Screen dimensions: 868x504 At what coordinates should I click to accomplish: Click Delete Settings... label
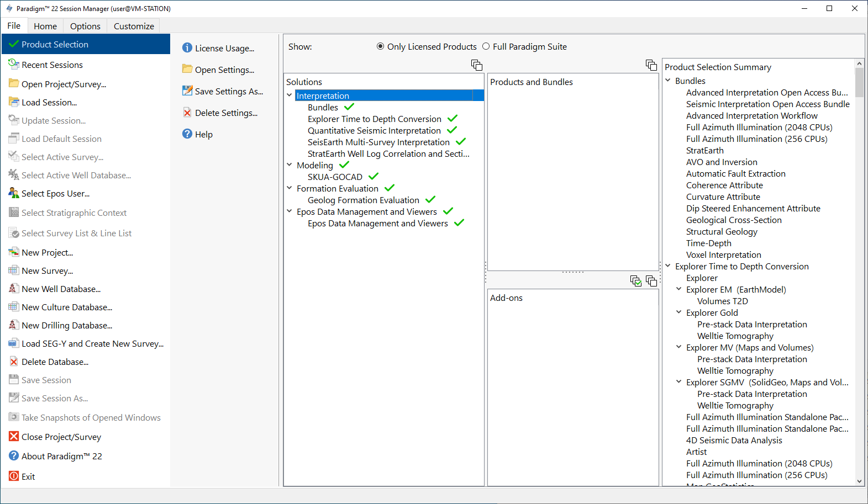point(226,113)
